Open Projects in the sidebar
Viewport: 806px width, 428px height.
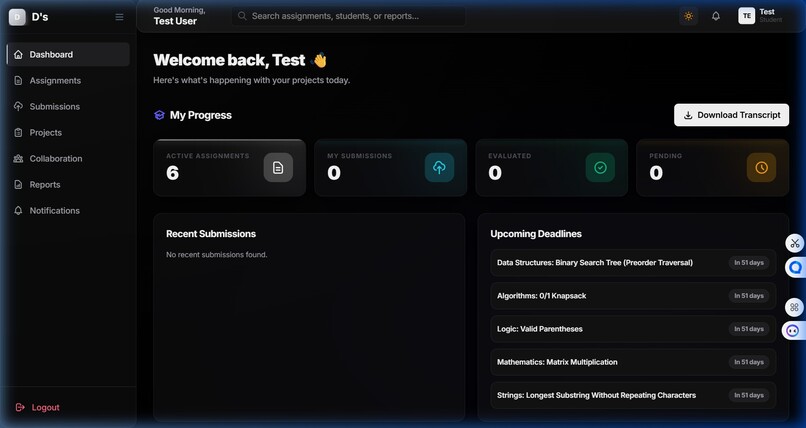[68, 133]
